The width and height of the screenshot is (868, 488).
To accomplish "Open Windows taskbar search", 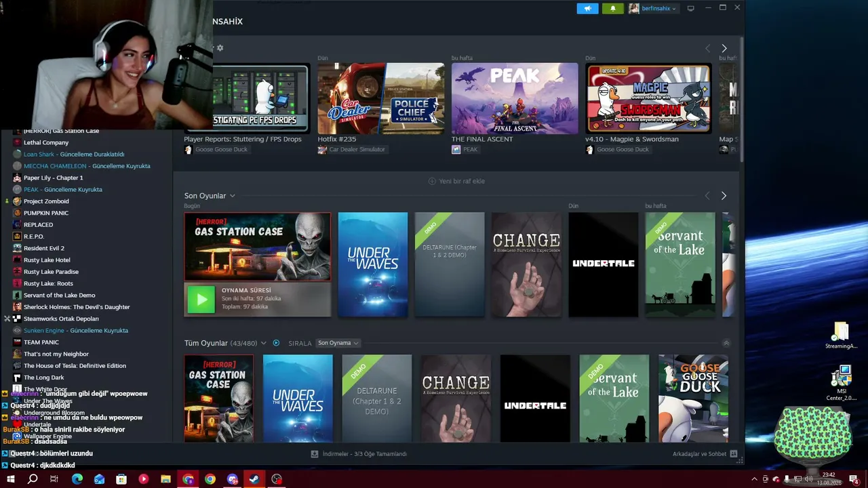I will (x=33, y=479).
